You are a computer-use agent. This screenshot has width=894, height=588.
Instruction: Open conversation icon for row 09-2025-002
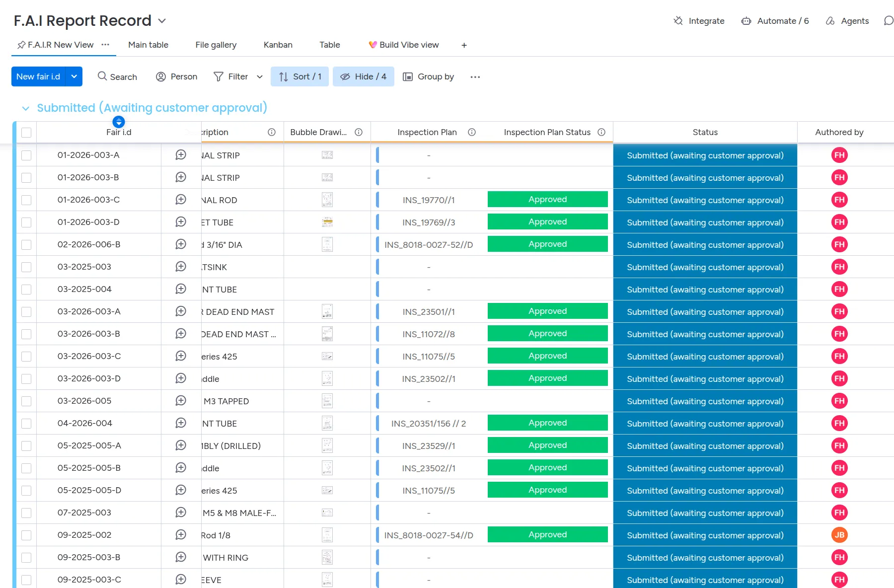pyautogui.click(x=181, y=535)
